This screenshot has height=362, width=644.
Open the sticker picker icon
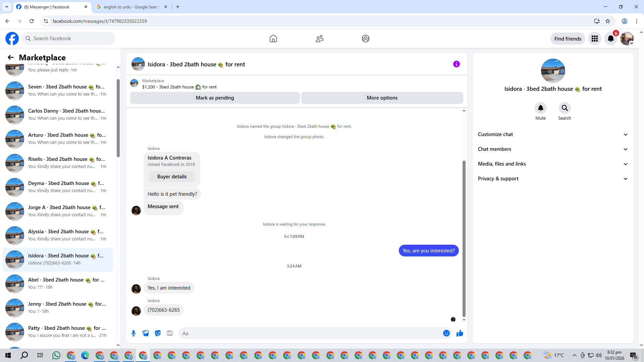[x=158, y=333]
